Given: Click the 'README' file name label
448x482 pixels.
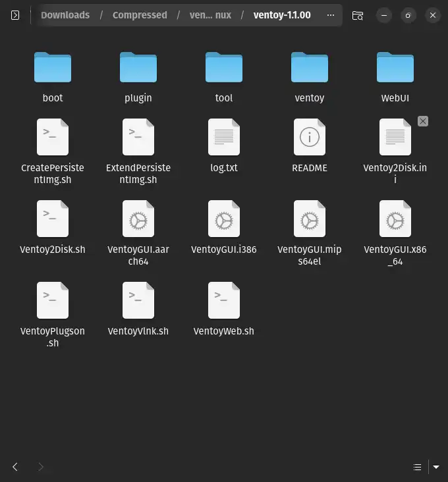Looking at the screenshot, I should [x=310, y=168].
